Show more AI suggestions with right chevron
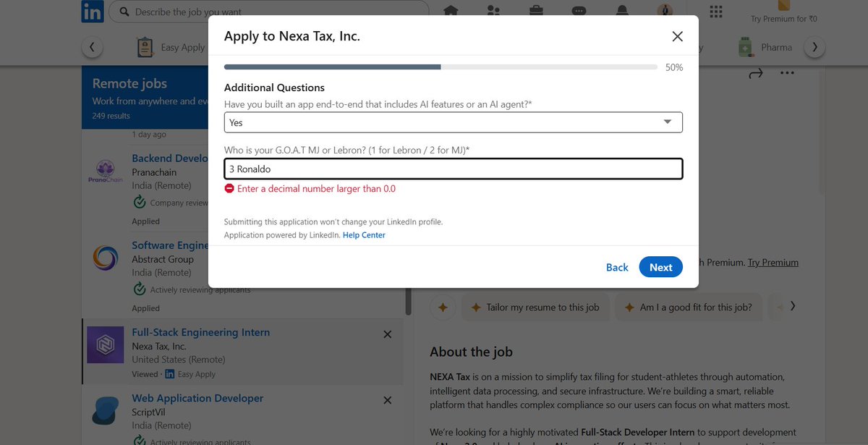 click(793, 307)
